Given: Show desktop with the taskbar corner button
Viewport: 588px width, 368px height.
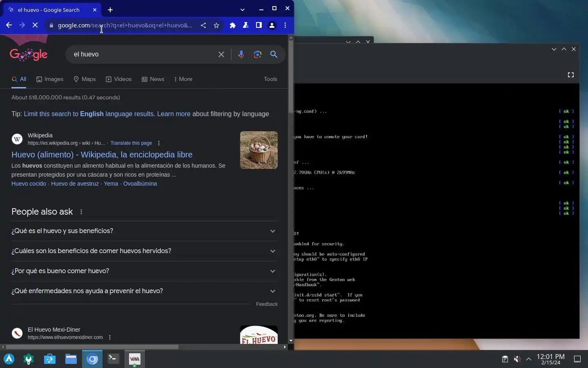Looking at the screenshot, I should [577, 359].
